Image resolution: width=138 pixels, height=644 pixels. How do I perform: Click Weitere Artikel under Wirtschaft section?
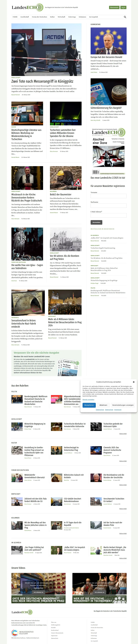[123, 509]
